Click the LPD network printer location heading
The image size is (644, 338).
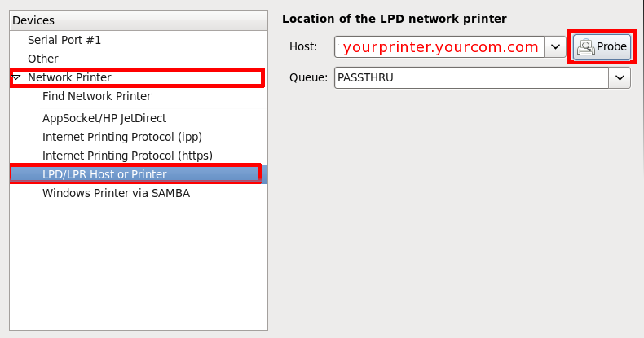click(395, 18)
